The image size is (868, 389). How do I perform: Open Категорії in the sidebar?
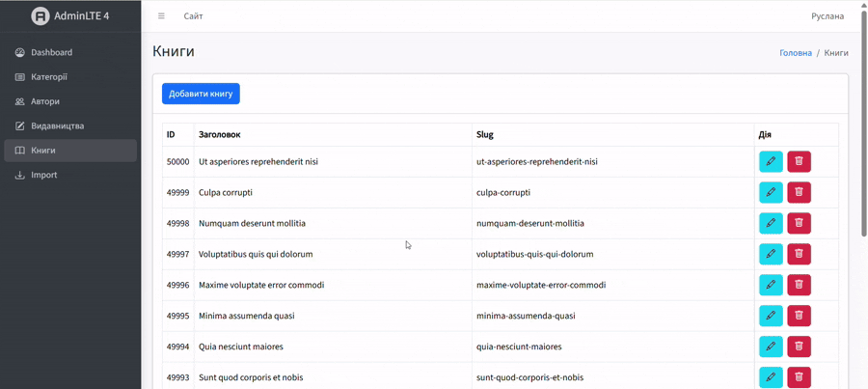pyautogui.click(x=49, y=77)
